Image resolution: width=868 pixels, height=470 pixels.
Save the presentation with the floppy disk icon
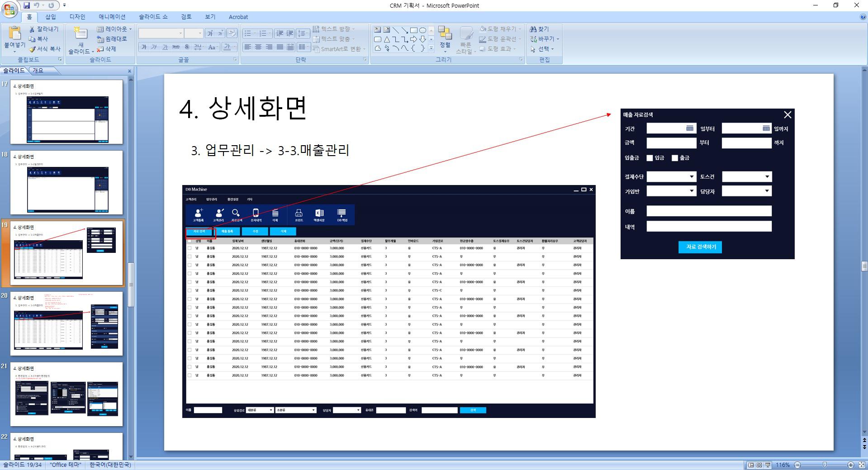click(x=27, y=5)
